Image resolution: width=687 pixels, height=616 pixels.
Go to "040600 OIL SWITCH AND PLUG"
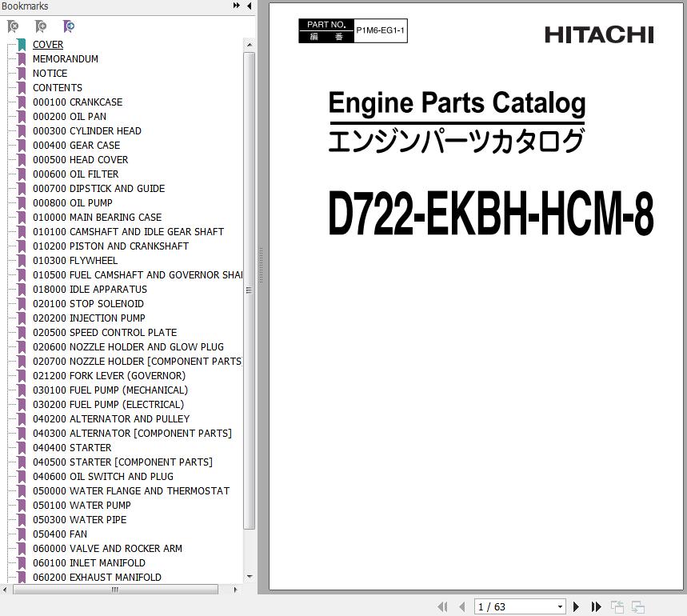(x=103, y=477)
